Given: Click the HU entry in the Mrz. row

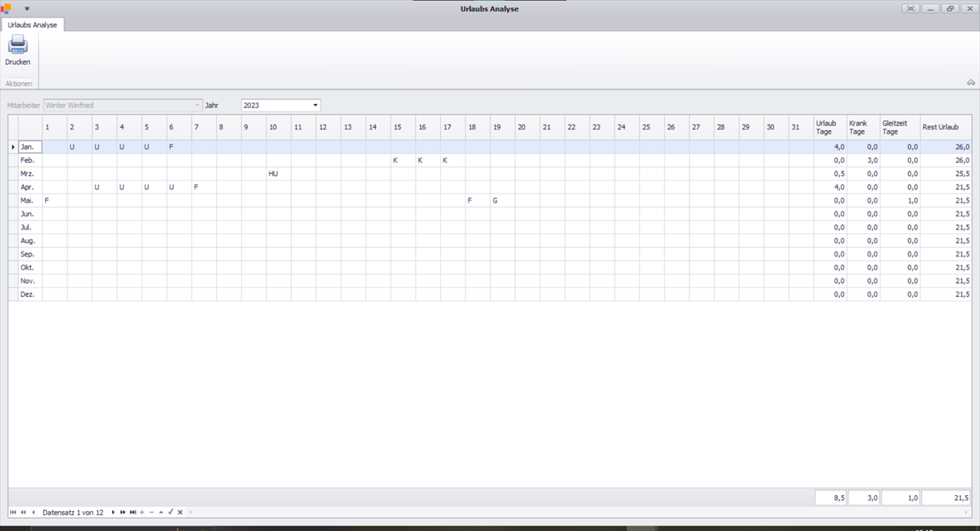Looking at the screenshot, I should click(x=273, y=174).
